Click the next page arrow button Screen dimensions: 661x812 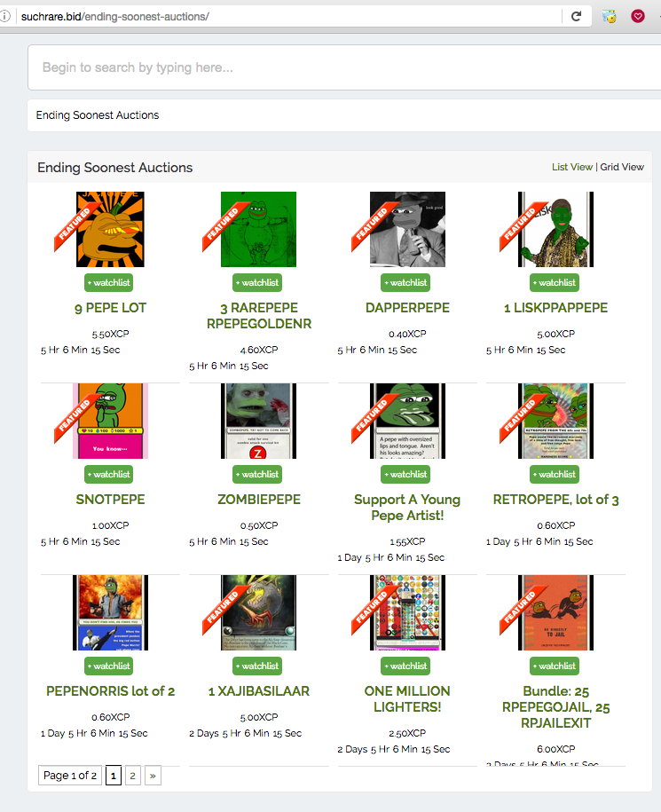pyautogui.click(x=153, y=776)
